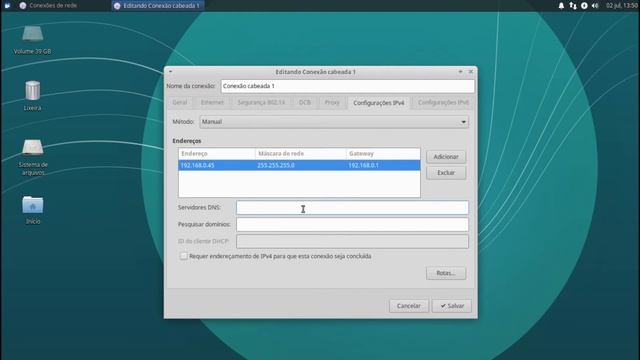Open the Configurações IPv6 tab
The image size is (640, 360).
pyautogui.click(x=443, y=102)
